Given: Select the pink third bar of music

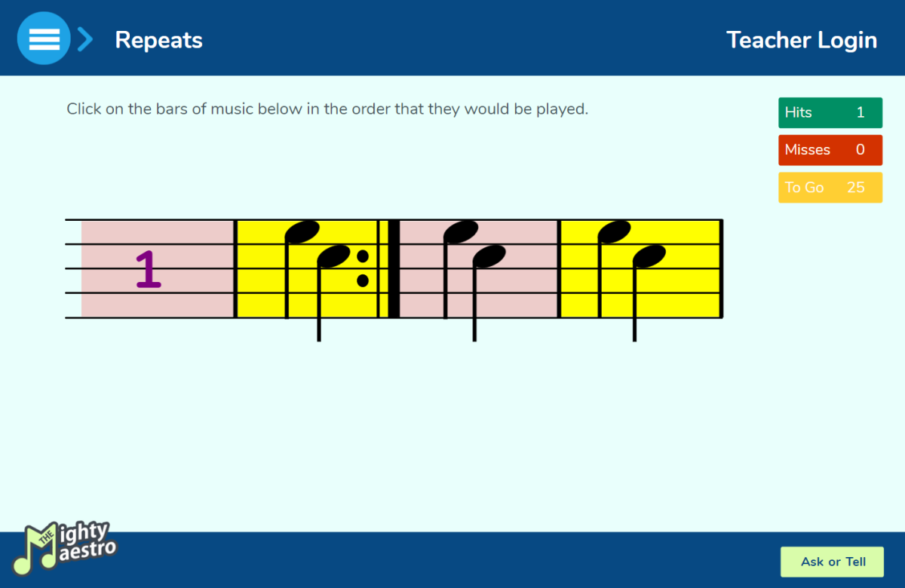Looking at the screenshot, I should click(x=478, y=268).
